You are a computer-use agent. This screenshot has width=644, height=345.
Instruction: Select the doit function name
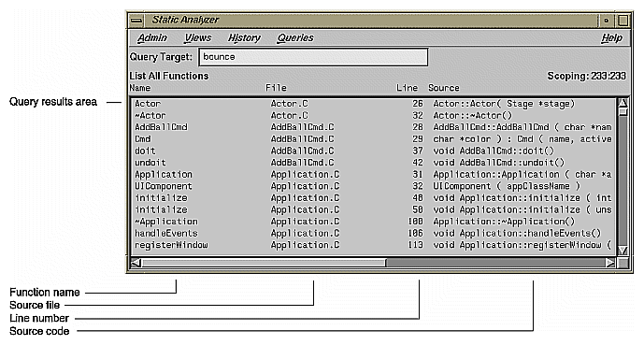click(145, 151)
